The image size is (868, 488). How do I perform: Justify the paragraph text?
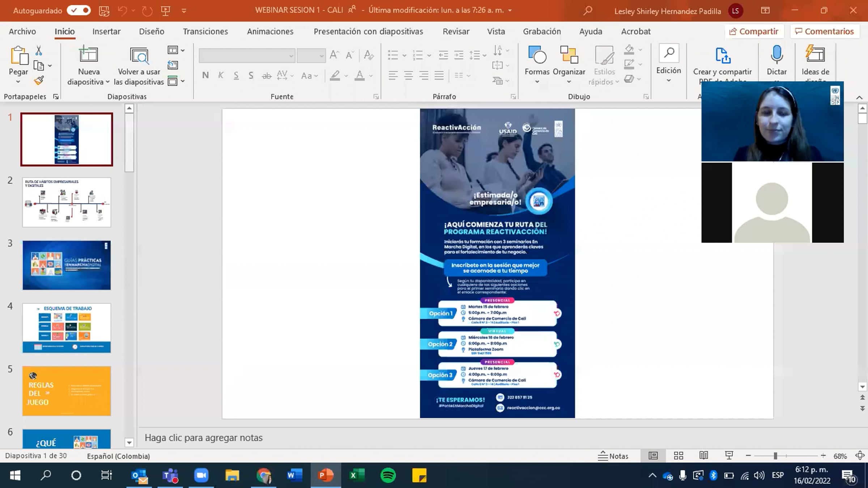tap(439, 75)
